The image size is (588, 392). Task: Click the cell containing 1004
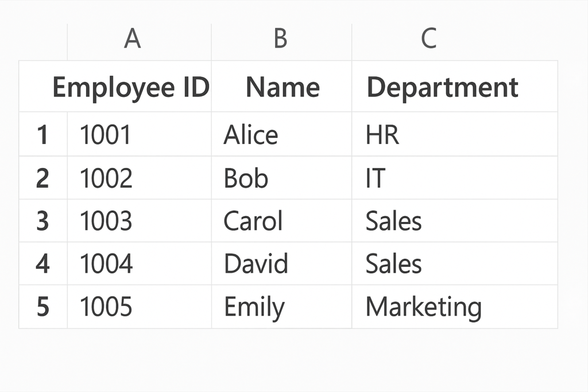point(106,264)
